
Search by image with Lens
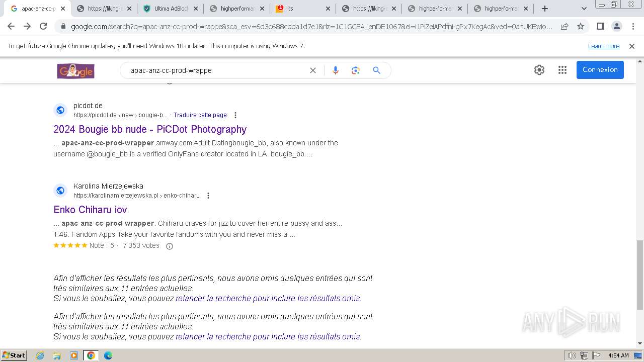[356, 70]
